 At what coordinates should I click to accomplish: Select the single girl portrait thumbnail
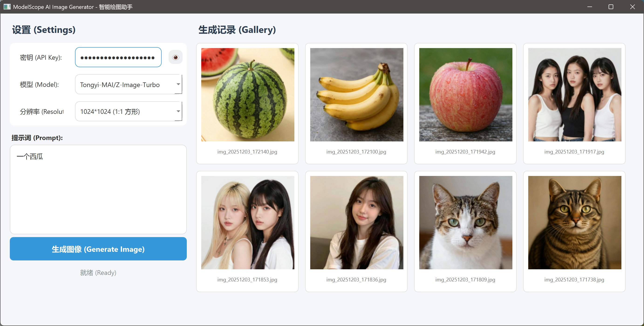[x=357, y=223]
